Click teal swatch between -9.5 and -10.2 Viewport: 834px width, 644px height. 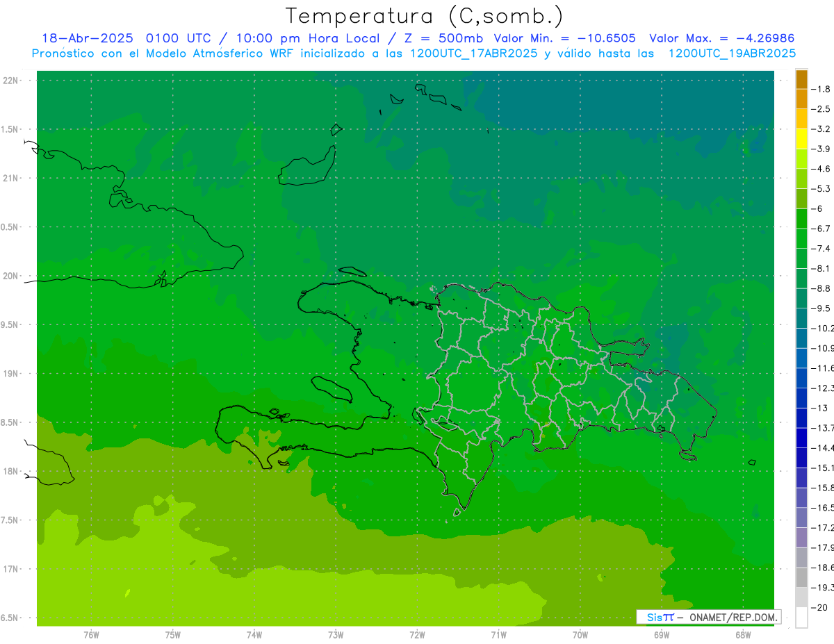[801, 318]
